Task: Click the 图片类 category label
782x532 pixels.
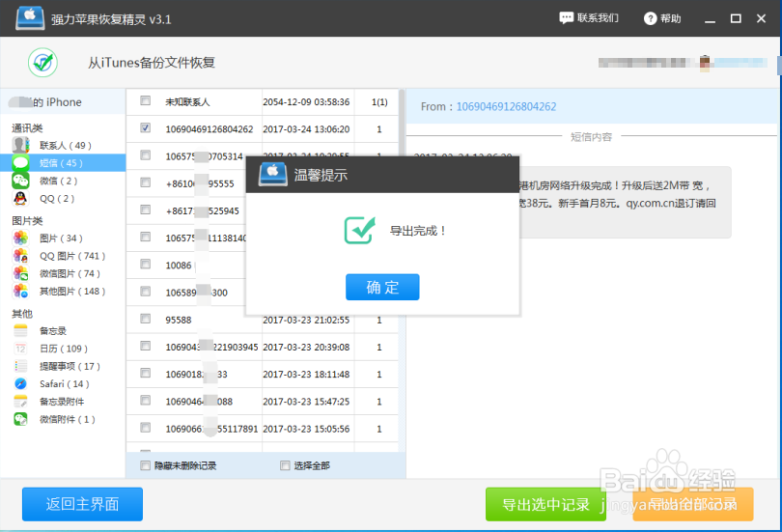Action: 27,221
